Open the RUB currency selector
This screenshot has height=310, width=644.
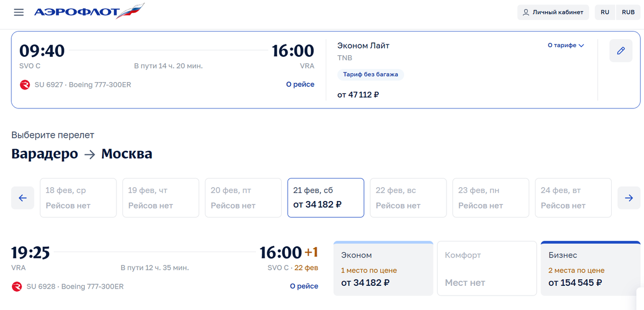pos(628,12)
